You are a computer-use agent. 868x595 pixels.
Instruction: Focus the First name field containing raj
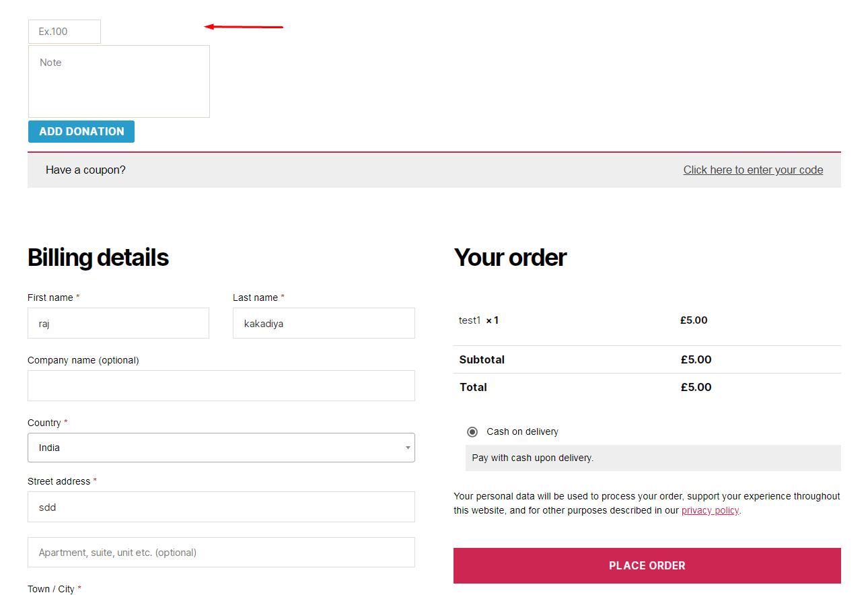(x=118, y=323)
